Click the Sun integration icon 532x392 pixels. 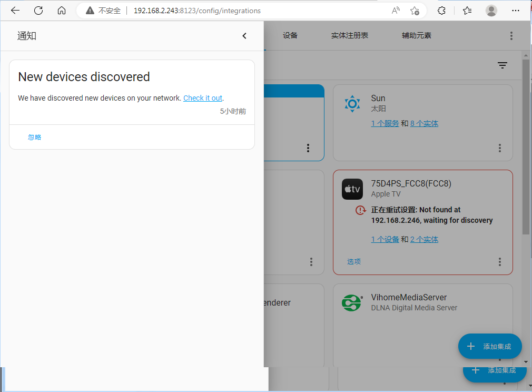[x=352, y=103]
